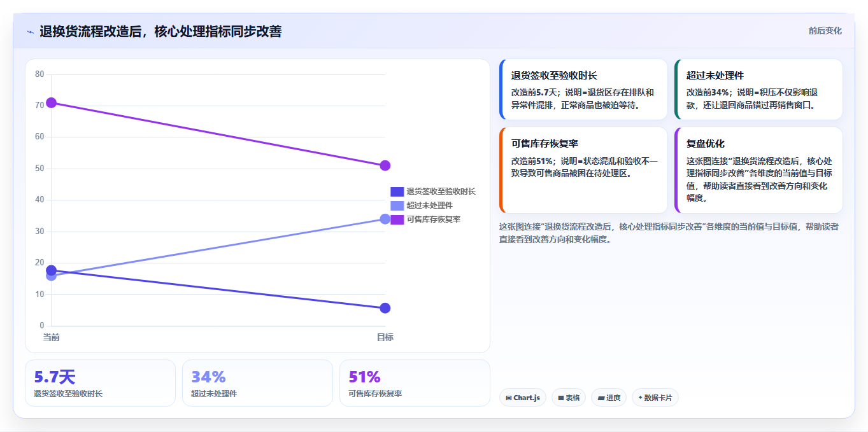Toggle 可售库存恢复率 legend color box
This screenshot has height=432, width=868.
(x=397, y=219)
